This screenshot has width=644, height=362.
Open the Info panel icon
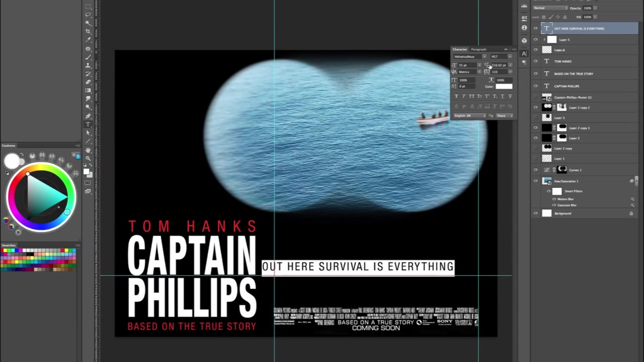[524, 28]
